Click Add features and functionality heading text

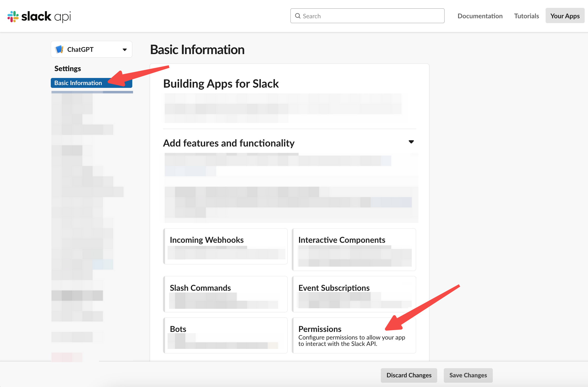point(229,143)
